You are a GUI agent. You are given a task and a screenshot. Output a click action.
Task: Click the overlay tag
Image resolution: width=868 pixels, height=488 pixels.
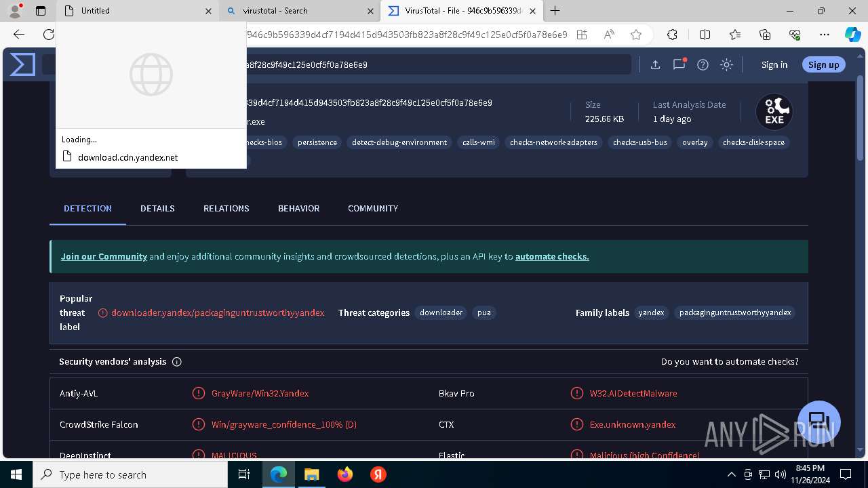click(x=695, y=142)
